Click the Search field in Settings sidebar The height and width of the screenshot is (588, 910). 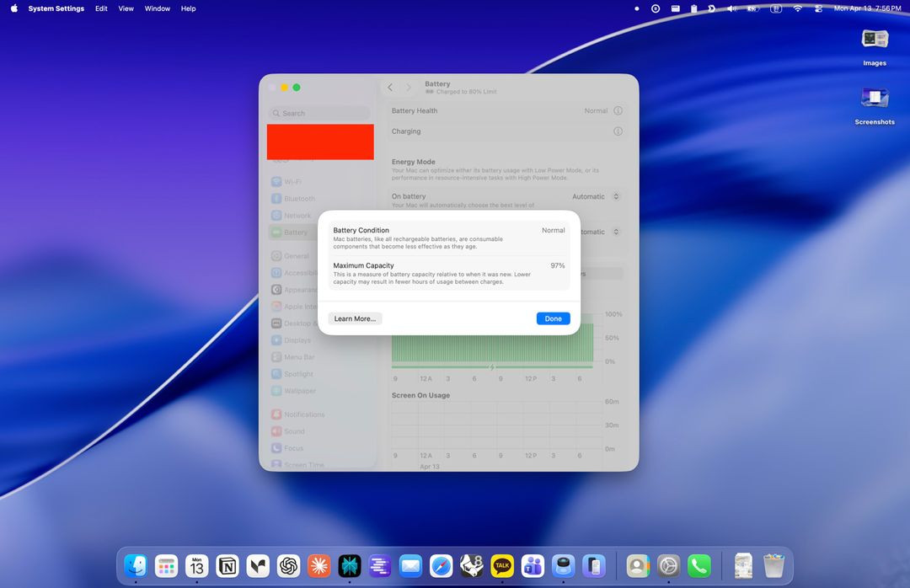(319, 113)
